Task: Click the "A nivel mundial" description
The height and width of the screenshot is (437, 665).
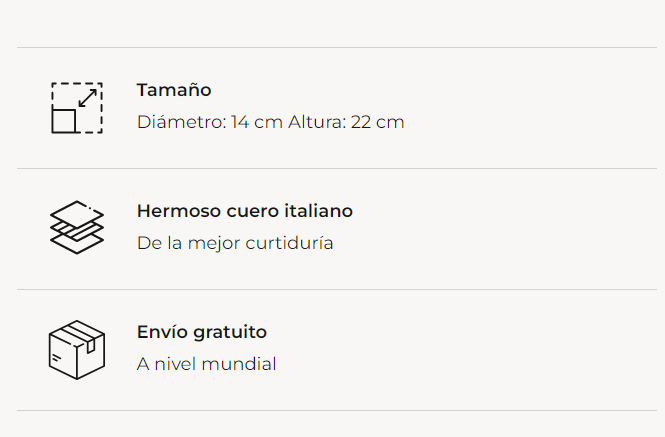Action: [206, 364]
